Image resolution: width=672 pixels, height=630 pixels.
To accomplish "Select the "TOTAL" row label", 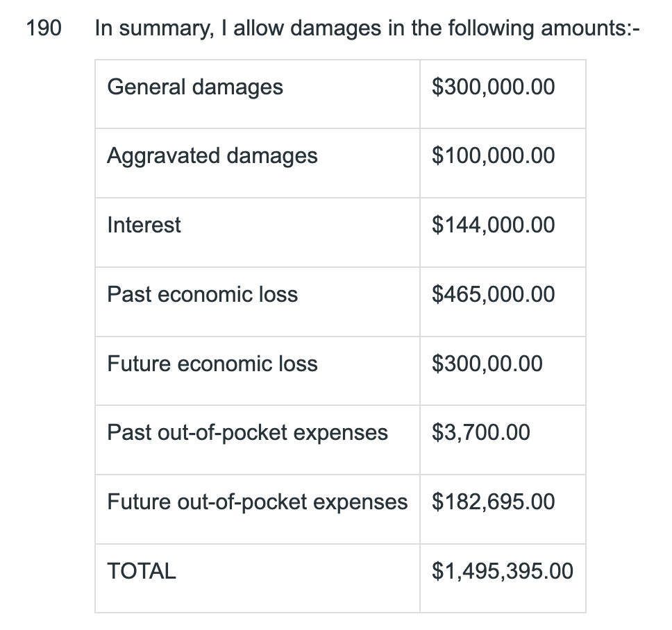I will coord(142,571).
